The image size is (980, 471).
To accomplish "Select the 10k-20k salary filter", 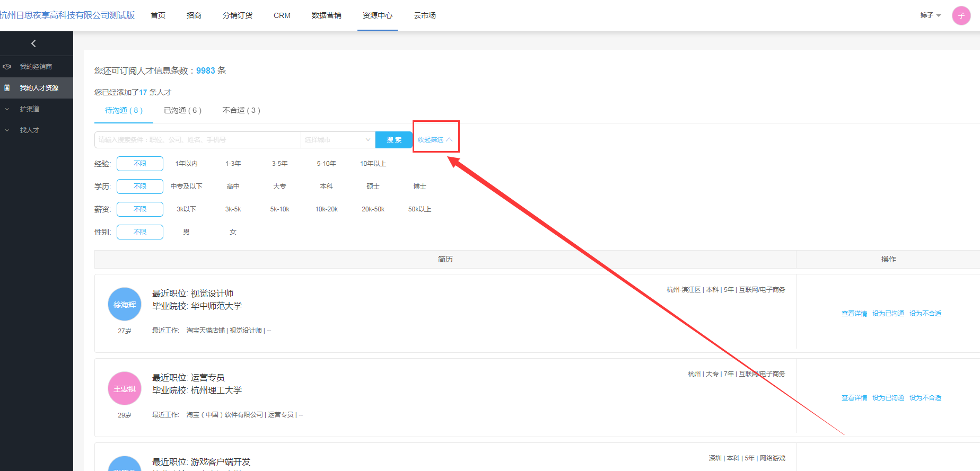I will [x=326, y=209].
